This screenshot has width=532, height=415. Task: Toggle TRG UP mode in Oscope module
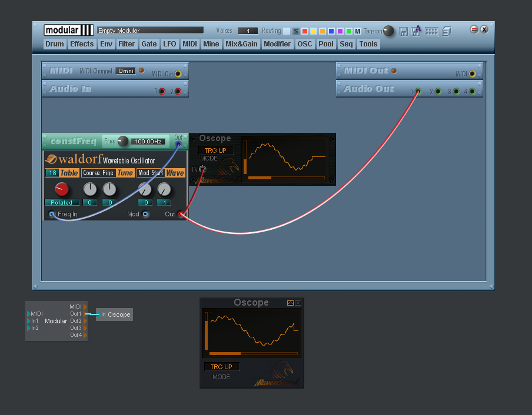pyautogui.click(x=215, y=150)
